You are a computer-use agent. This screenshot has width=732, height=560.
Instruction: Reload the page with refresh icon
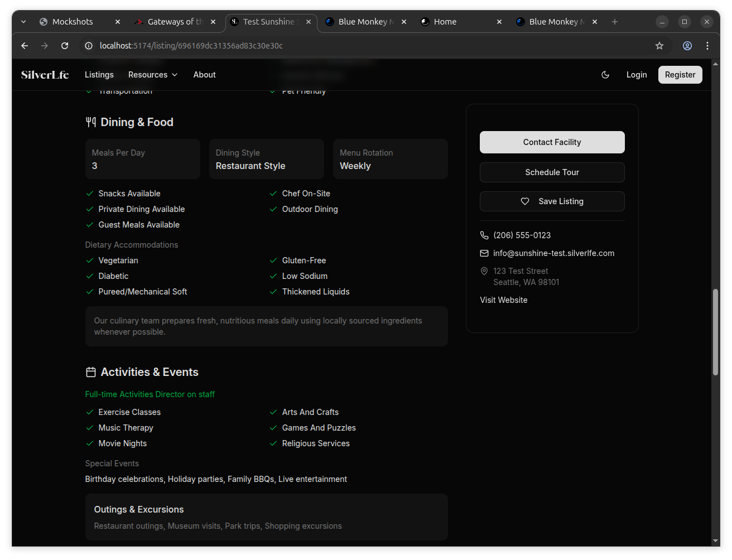[x=65, y=46]
